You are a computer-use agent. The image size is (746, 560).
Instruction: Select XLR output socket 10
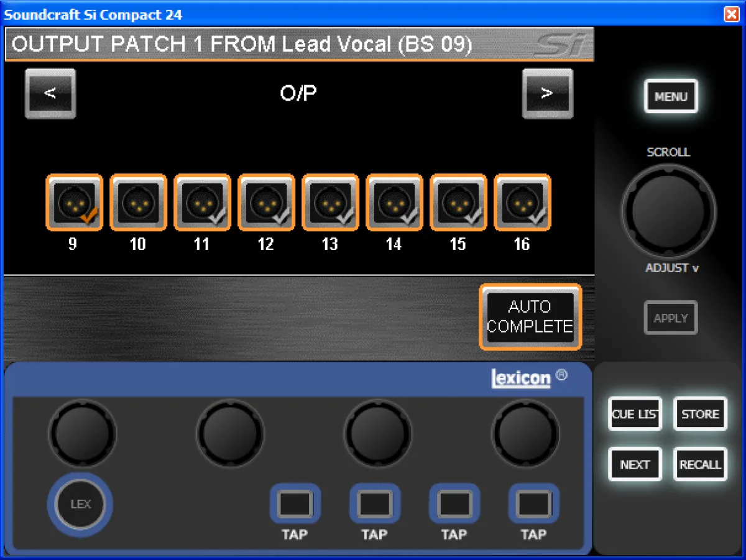[x=138, y=203]
